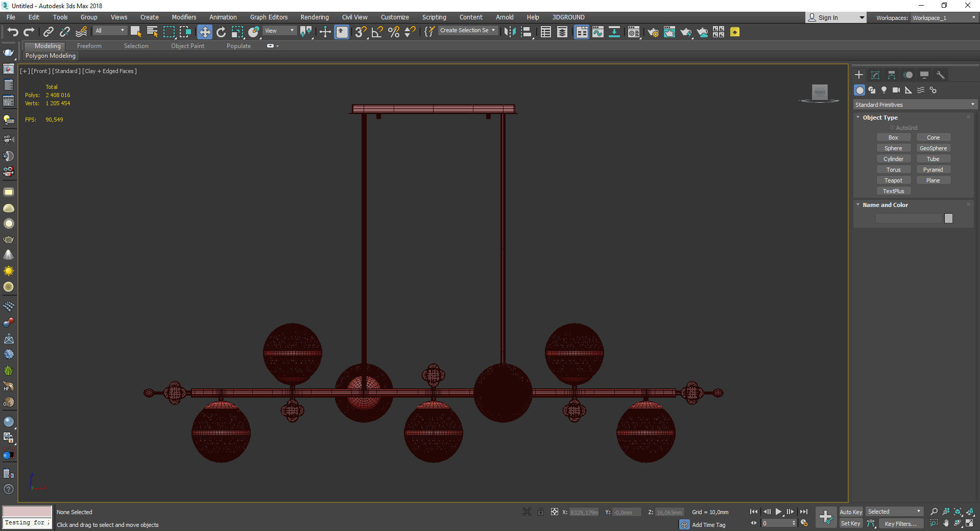The height and width of the screenshot is (531, 980).
Task: Activate the Select and Move tool
Action: coord(204,32)
